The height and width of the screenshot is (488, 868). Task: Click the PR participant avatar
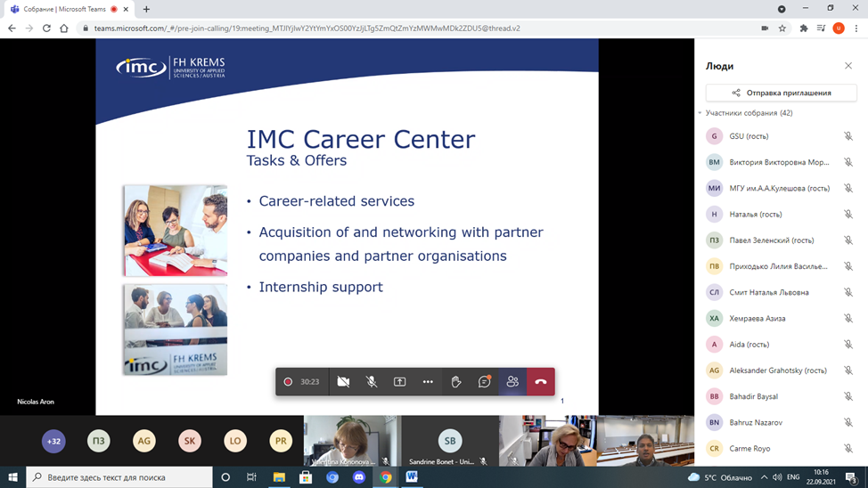[281, 441]
